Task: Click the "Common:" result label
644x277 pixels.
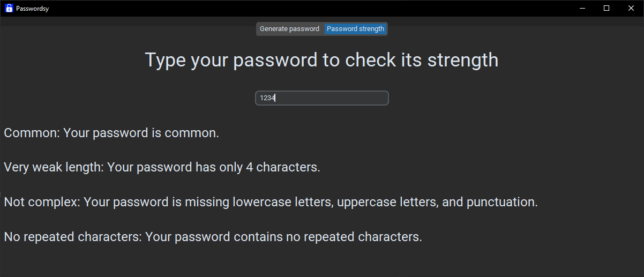Action: tap(32, 133)
